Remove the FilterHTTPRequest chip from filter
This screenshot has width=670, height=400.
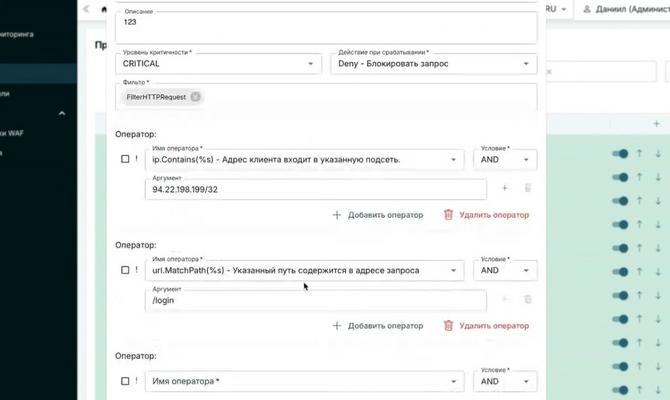[x=196, y=97]
